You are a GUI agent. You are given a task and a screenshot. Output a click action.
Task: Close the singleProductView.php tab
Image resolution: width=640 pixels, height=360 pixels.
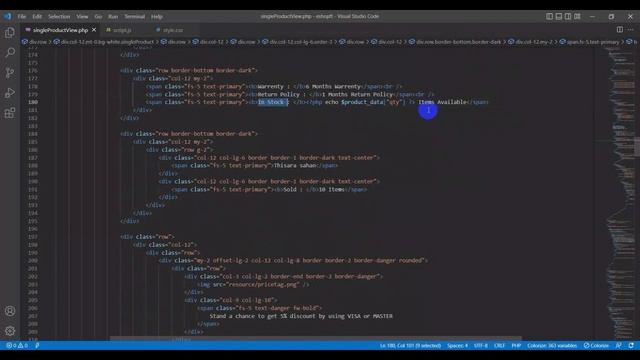(94, 30)
